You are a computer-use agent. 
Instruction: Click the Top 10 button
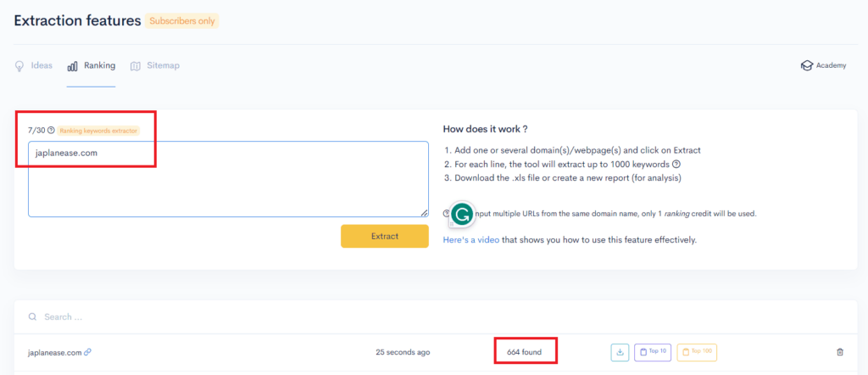tap(653, 352)
